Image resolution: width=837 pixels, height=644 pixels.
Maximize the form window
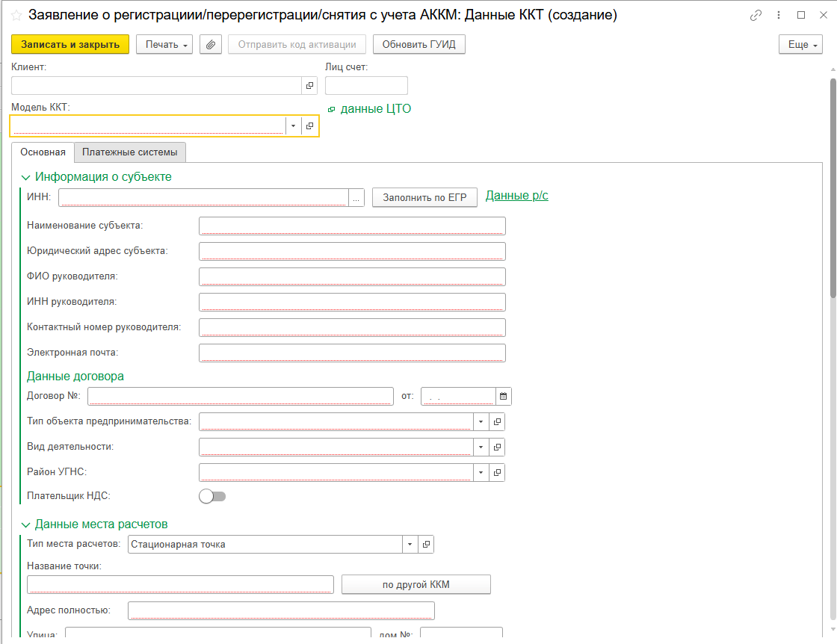(800, 15)
